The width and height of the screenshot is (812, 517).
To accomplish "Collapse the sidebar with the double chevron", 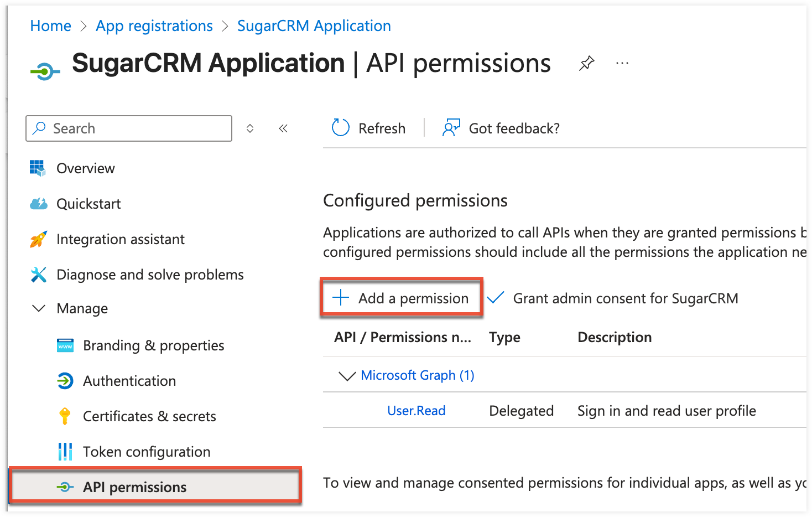I will click(x=283, y=128).
